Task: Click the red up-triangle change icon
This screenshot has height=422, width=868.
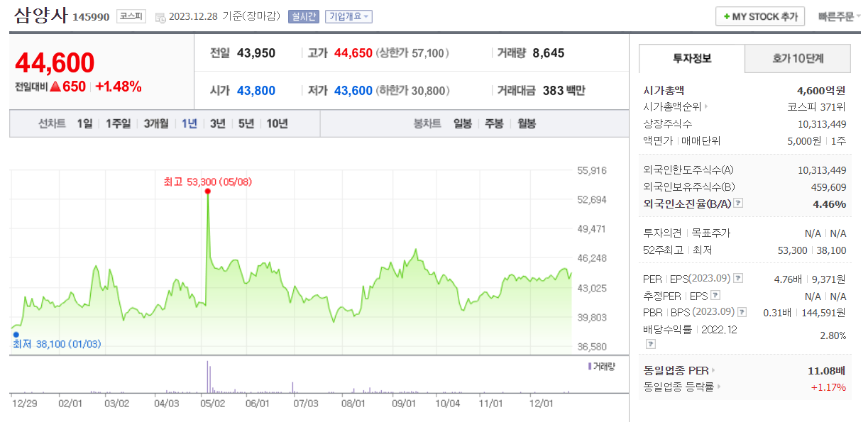Action: click(x=55, y=87)
